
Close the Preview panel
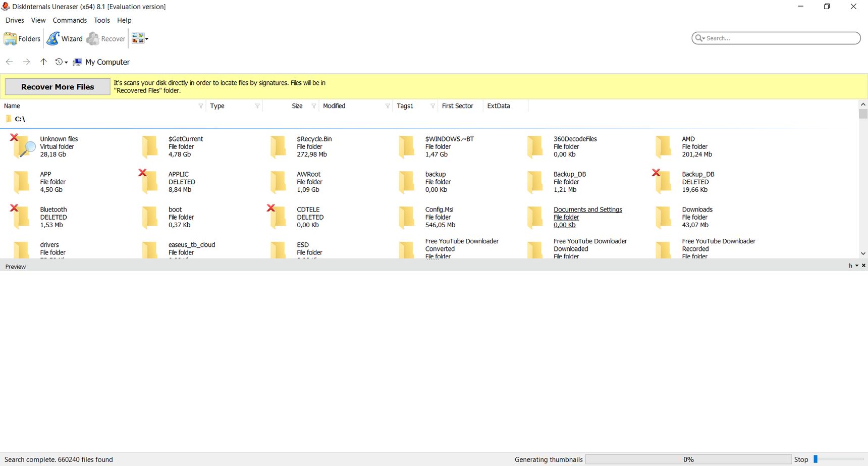click(863, 266)
